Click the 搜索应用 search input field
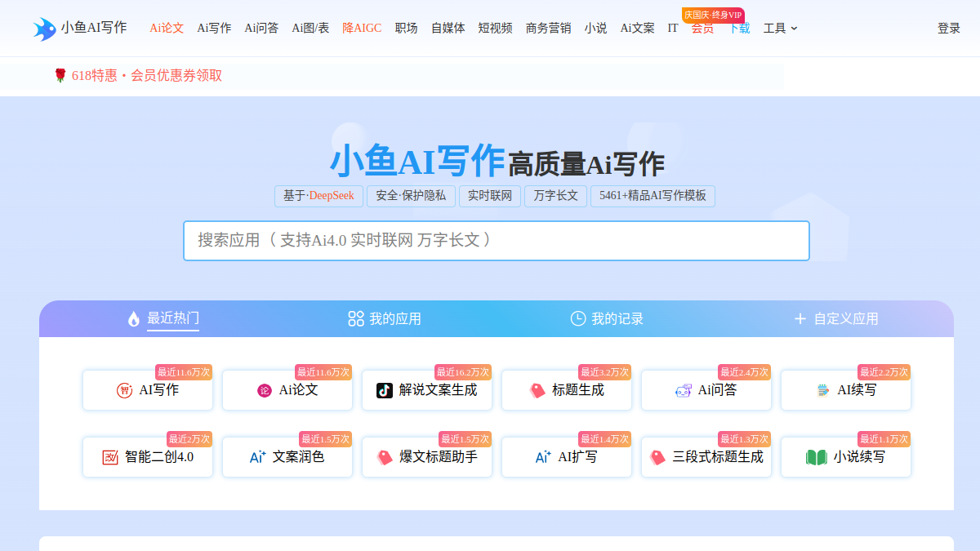Screen dimensions: 980x551 point(497,241)
